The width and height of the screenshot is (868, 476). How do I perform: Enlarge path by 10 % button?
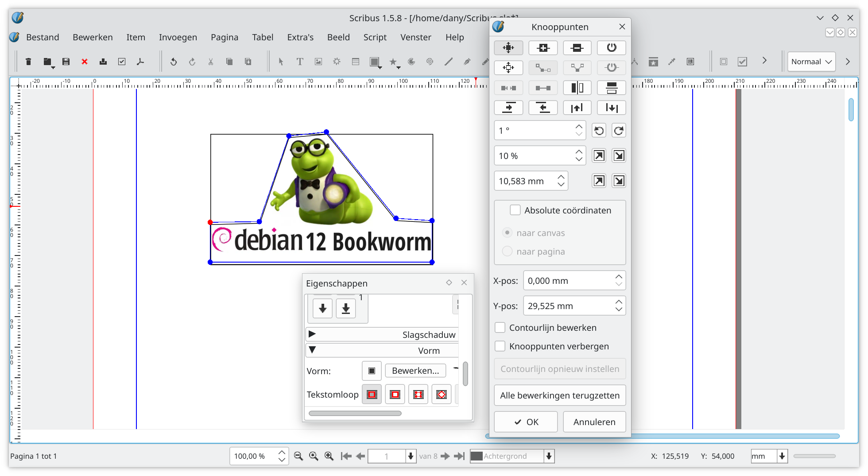[x=599, y=156]
